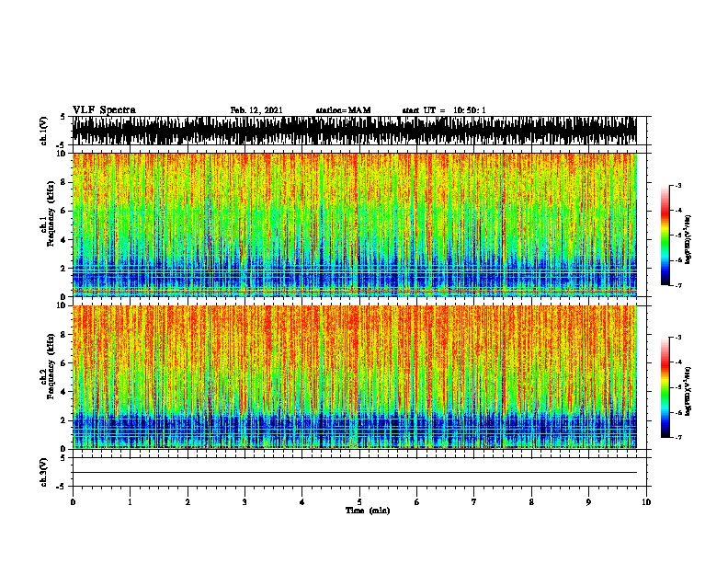Click the ch.1 spectrogram color scale bar
This screenshot has width=728, height=563.
(x=665, y=236)
